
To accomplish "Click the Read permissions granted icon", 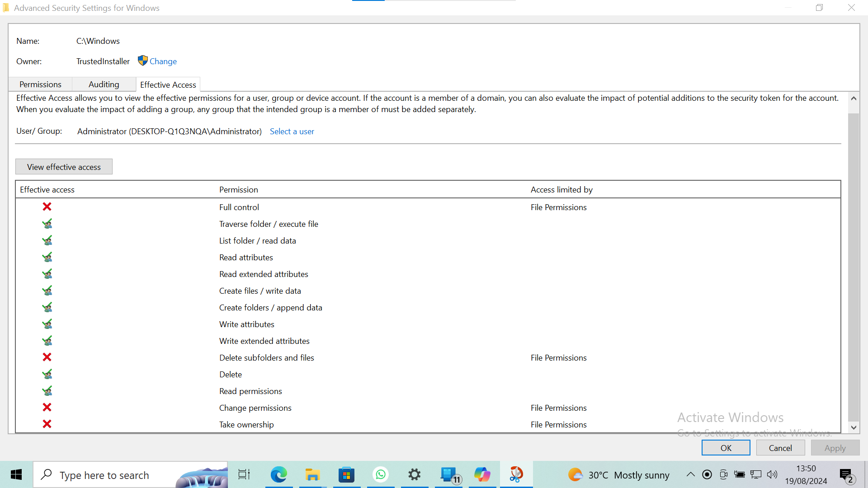I will tap(47, 390).
